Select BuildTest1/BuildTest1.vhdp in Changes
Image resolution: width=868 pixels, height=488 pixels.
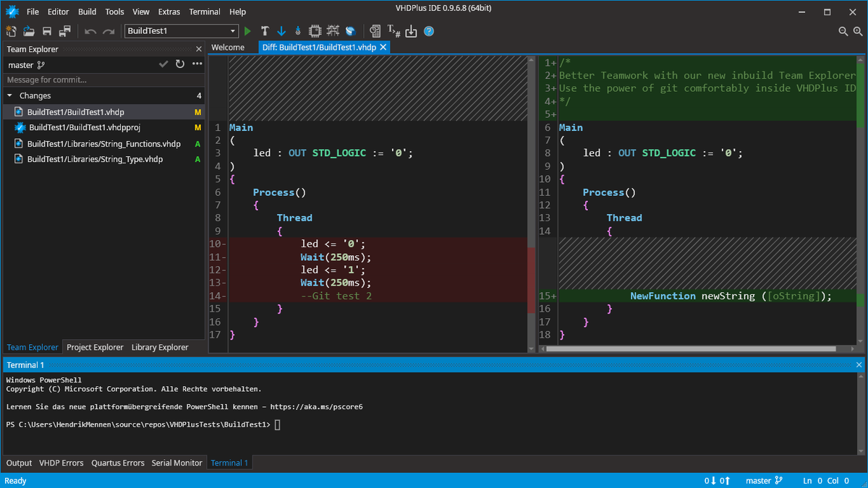tap(103, 112)
